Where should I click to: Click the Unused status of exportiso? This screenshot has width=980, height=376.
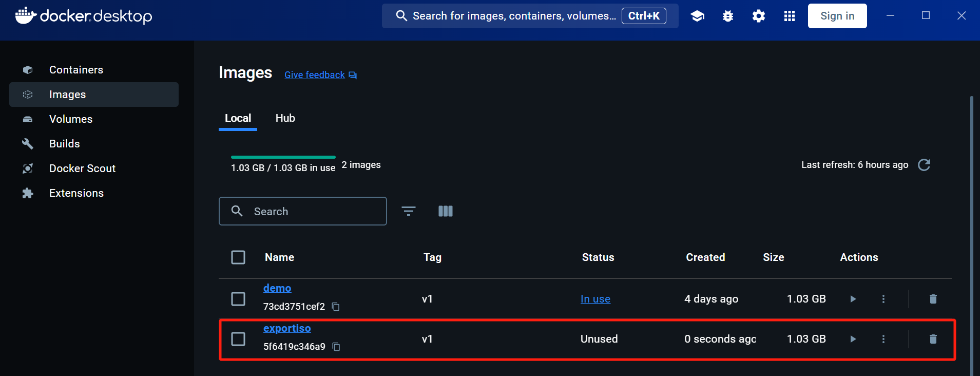[599, 339]
